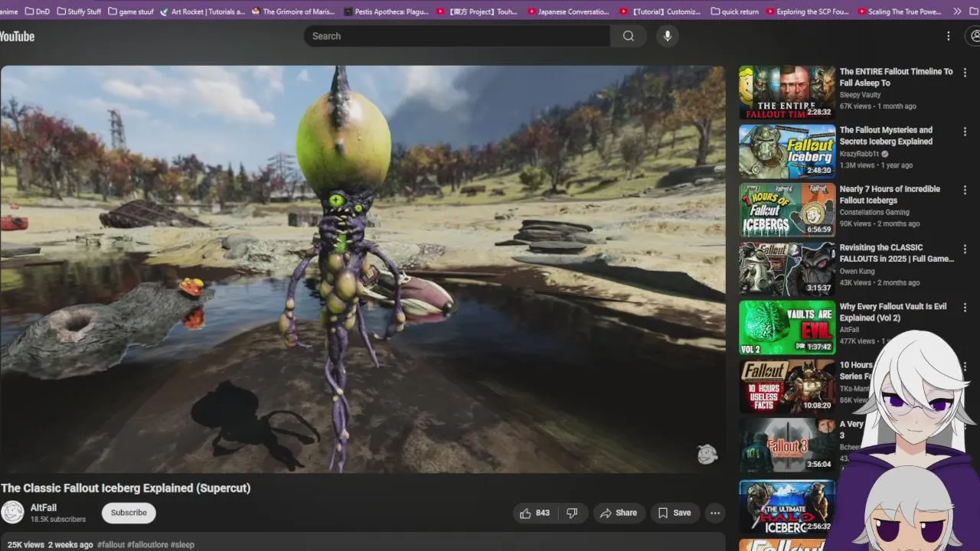Open options menu for ENTIRE Fallout Timeline video

[965, 73]
